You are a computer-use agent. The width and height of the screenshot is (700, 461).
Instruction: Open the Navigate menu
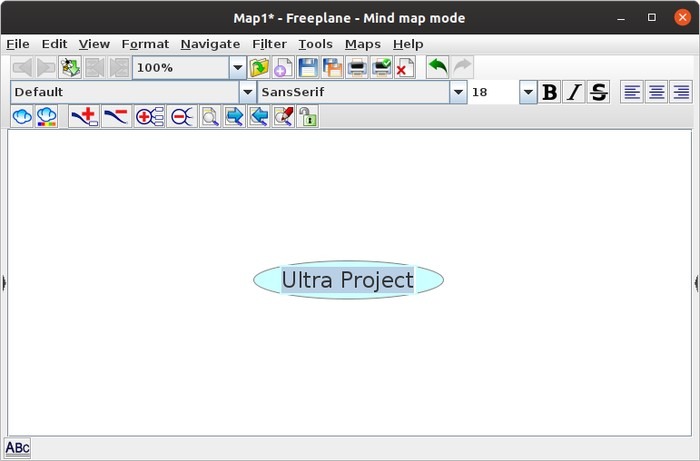click(x=210, y=44)
